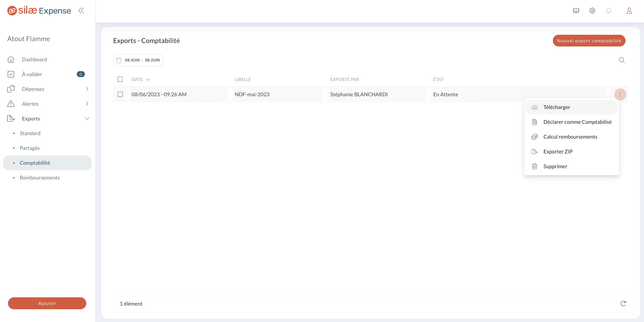Open the 08 JUIN - 08 JUIN date range picker
The height and width of the screenshot is (322, 644).
(x=138, y=60)
